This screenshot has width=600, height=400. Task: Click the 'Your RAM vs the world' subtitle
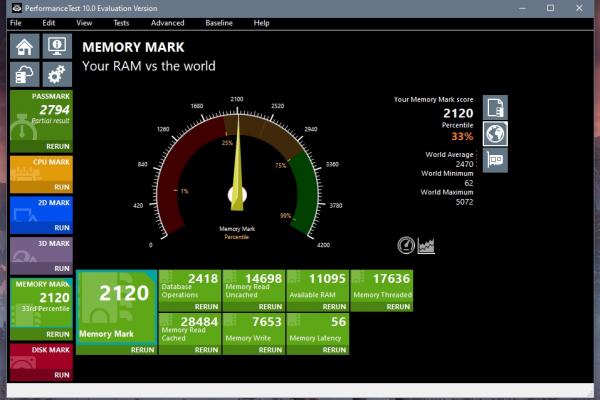pyautogui.click(x=149, y=66)
